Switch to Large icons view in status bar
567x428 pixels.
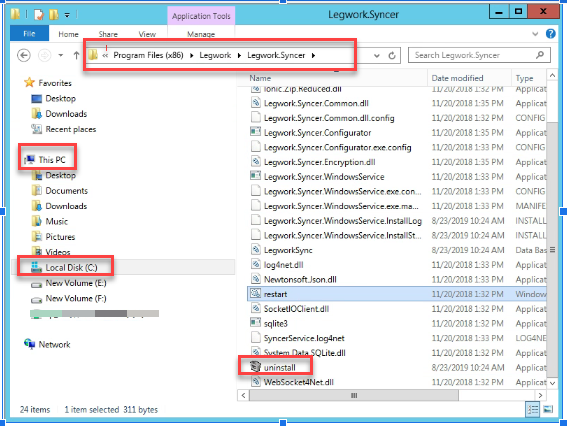(548, 410)
